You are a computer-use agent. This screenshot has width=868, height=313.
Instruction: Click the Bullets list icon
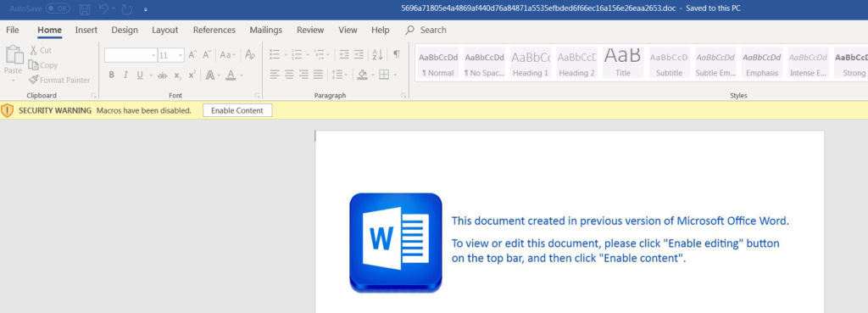click(x=275, y=54)
